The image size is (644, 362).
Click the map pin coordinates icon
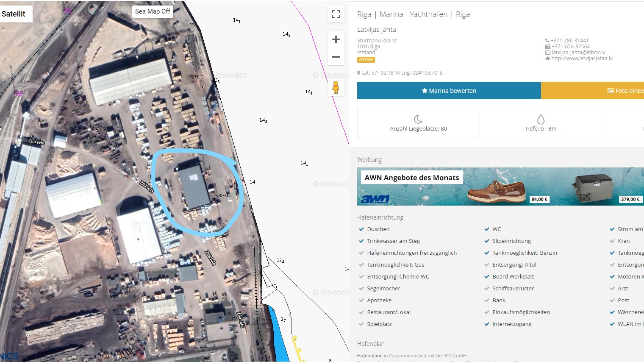tap(359, 73)
